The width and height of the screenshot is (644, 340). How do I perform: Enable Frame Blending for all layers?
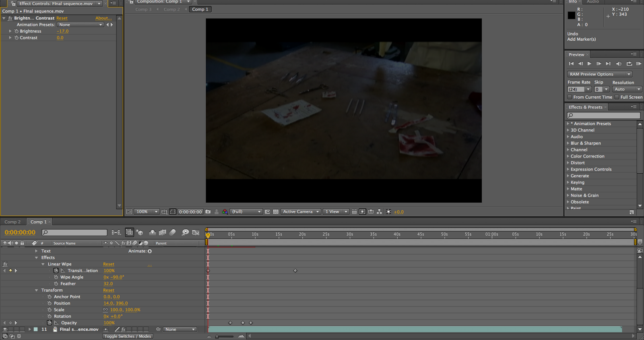click(163, 232)
